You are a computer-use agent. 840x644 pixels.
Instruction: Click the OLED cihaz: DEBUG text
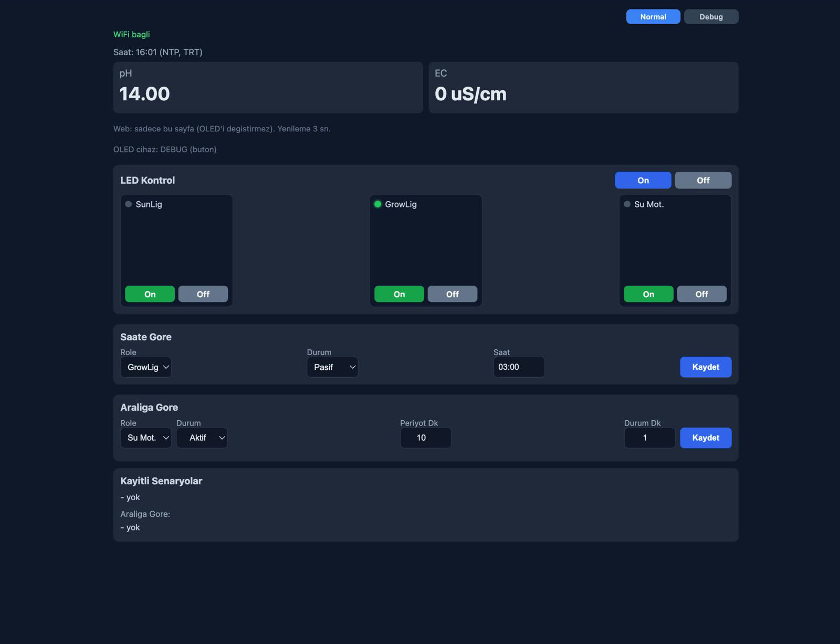tap(165, 150)
